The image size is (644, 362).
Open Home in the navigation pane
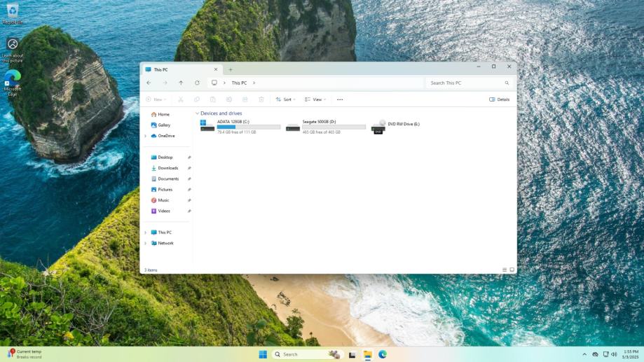coord(160,115)
